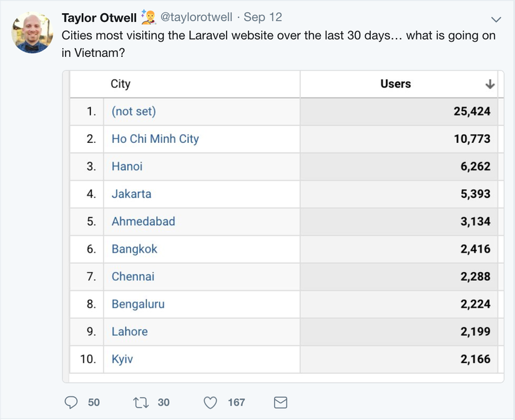Open the Sep 12 tweet timestamp
Screen dimensions: 515x420
coord(263,17)
